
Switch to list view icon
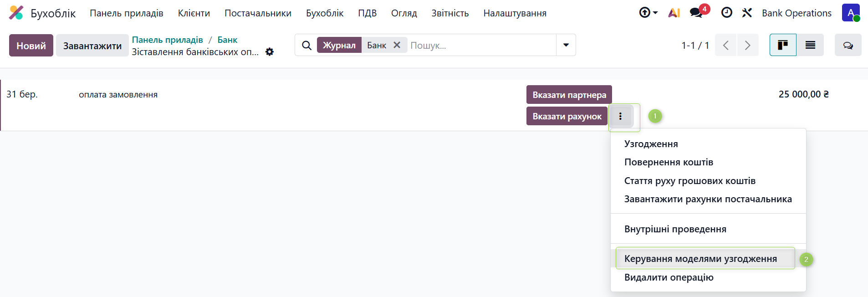coord(810,45)
